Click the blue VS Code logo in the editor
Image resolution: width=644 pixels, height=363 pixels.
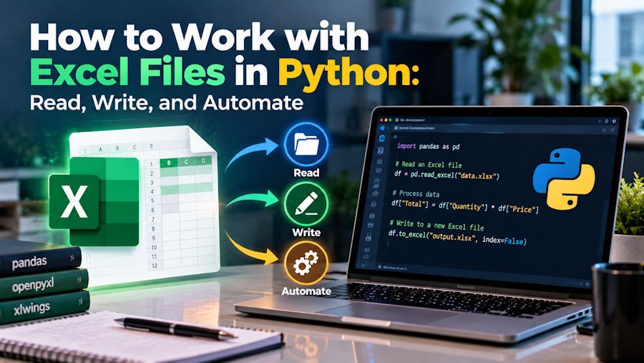(382, 129)
